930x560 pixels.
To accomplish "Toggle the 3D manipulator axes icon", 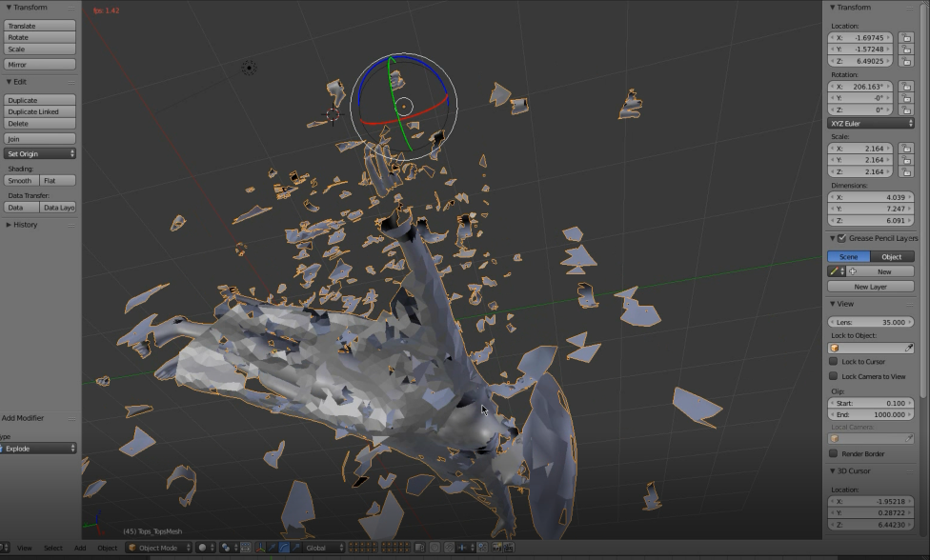I will [260, 548].
